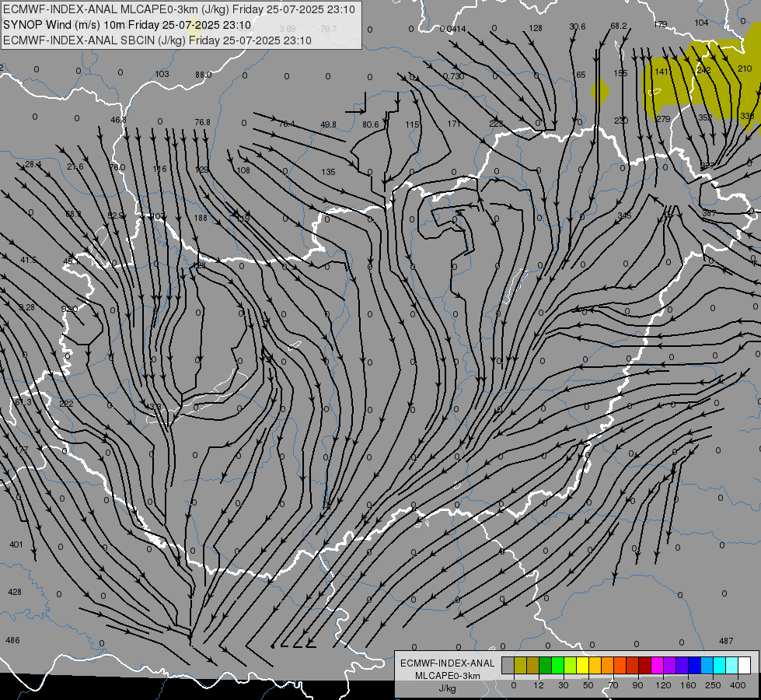This screenshot has width=761, height=700.
Task: Click the map value 188
Action: (201, 218)
